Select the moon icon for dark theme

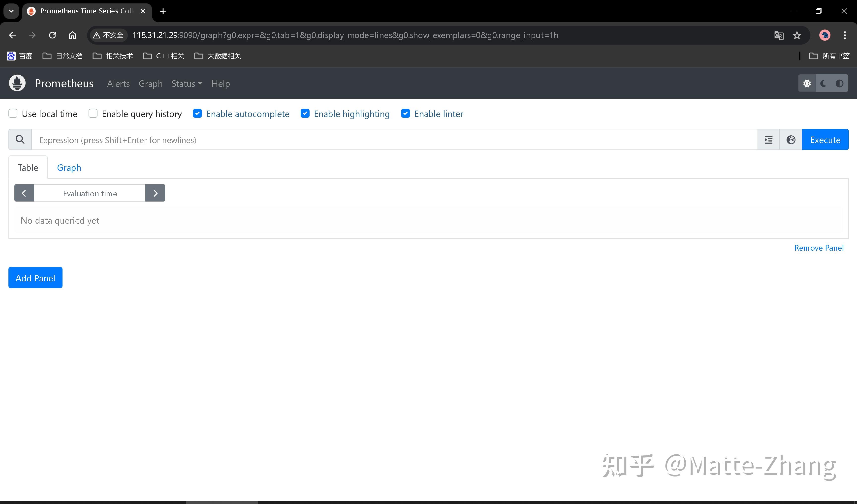823,83
